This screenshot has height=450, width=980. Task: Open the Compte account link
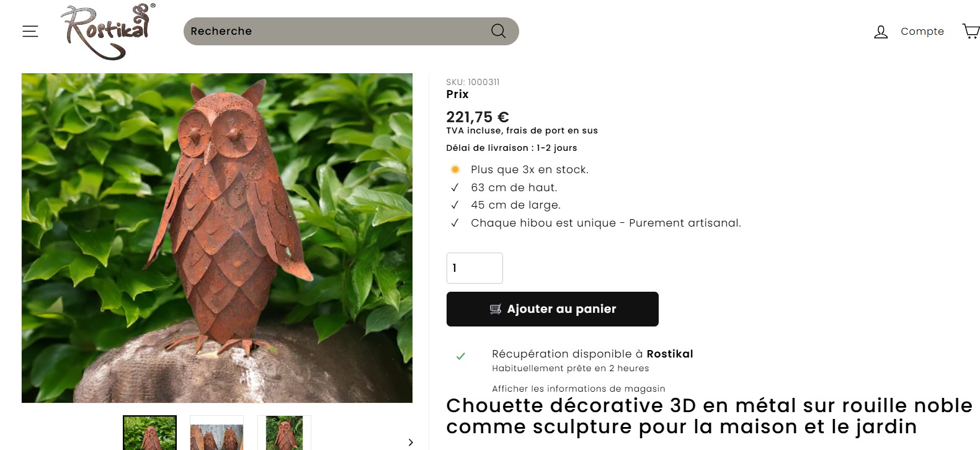click(x=922, y=31)
